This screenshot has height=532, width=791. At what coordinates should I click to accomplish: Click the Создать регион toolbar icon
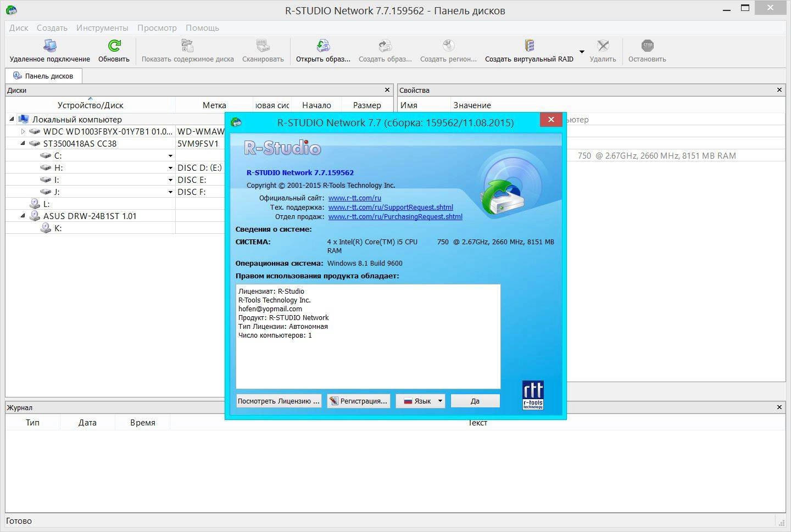pos(448,46)
